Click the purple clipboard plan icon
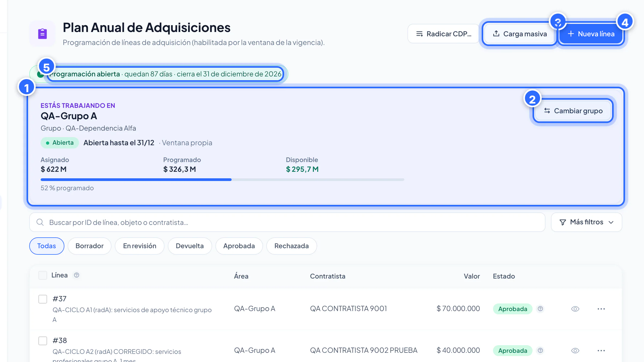Screen dimensions: 644x362 pos(42,34)
